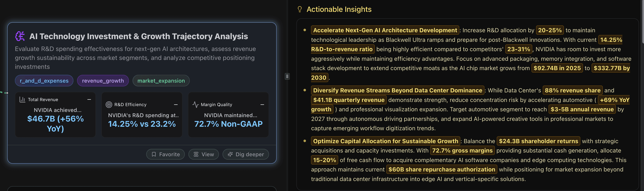
Task: Click the Actionable Insights heading
Action: click(339, 9)
